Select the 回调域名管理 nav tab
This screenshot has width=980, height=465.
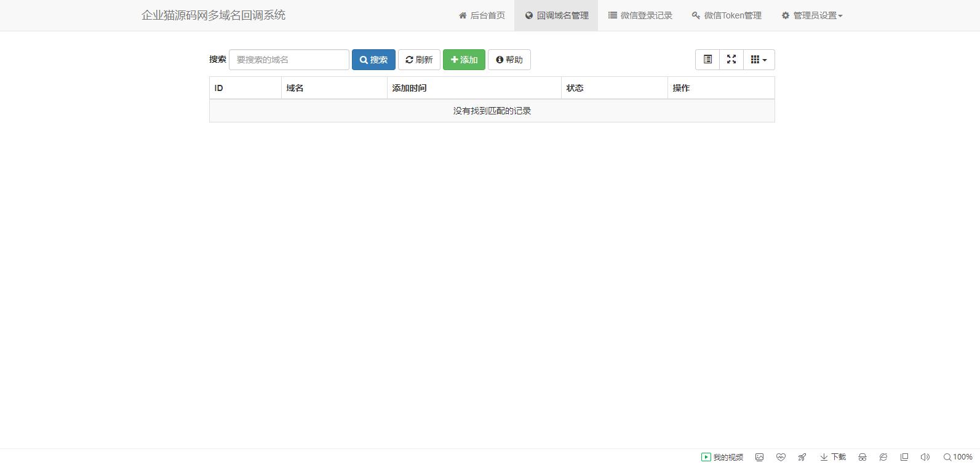(x=556, y=15)
